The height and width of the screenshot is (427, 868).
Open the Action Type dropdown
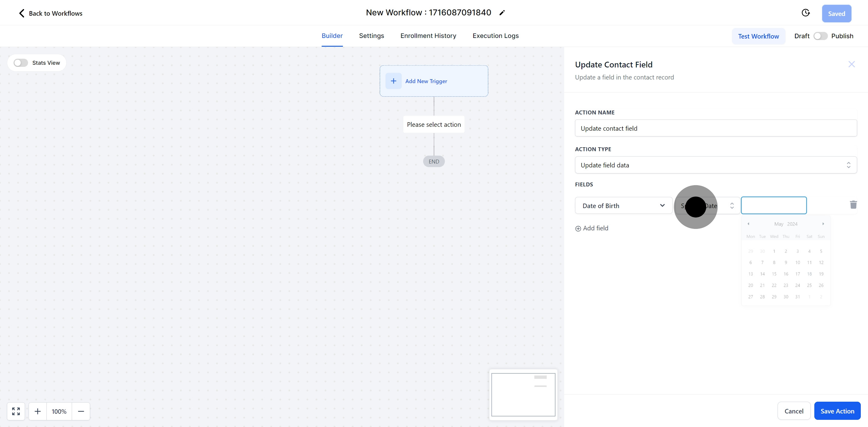tap(716, 165)
